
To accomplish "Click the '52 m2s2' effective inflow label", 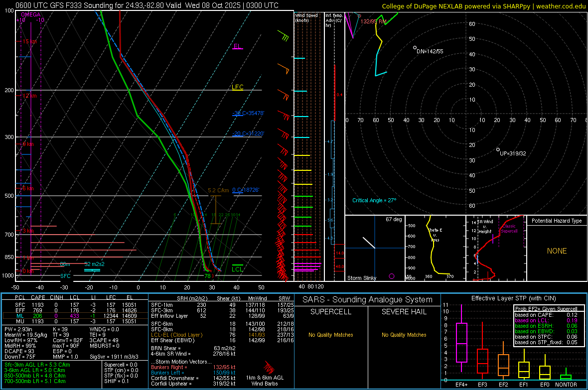I will (x=94, y=264).
